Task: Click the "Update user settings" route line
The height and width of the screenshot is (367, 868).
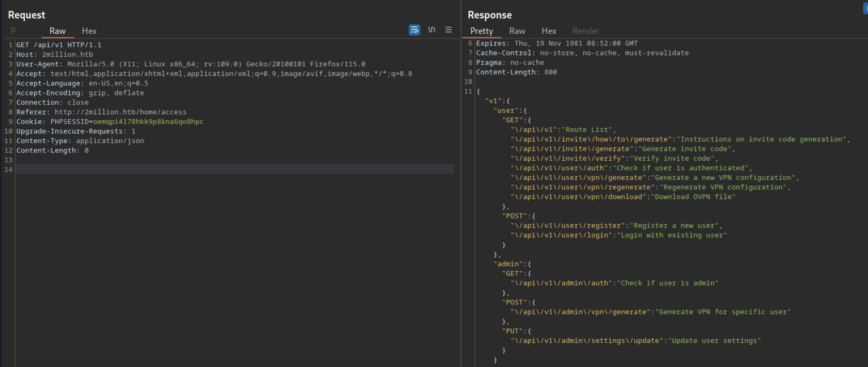Action: point(636,341)
